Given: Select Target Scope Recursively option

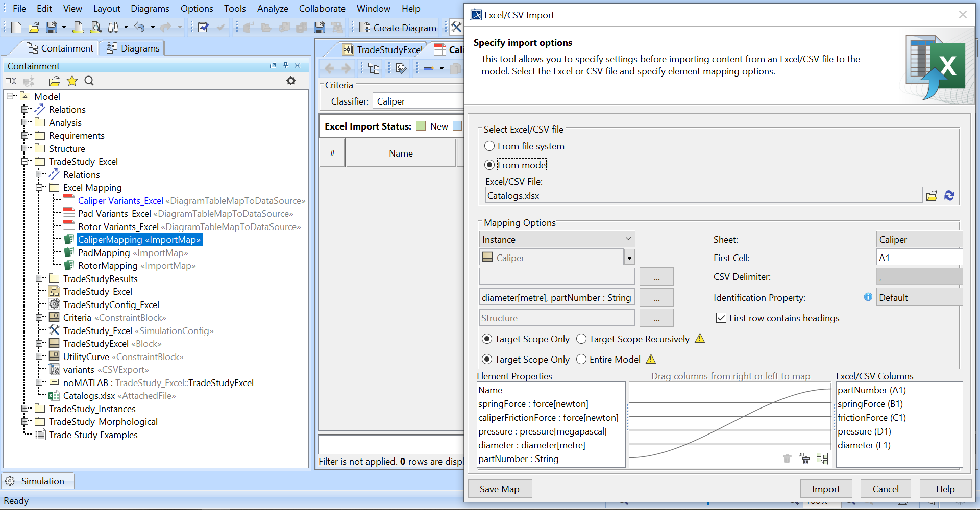Looking at the screenshot, I should click(x=581, y=339).
